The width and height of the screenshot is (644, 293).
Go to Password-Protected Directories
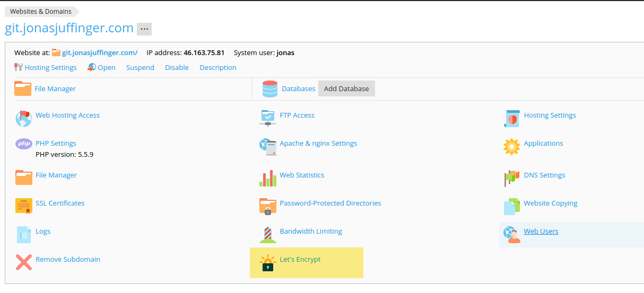tap(330, 203)
